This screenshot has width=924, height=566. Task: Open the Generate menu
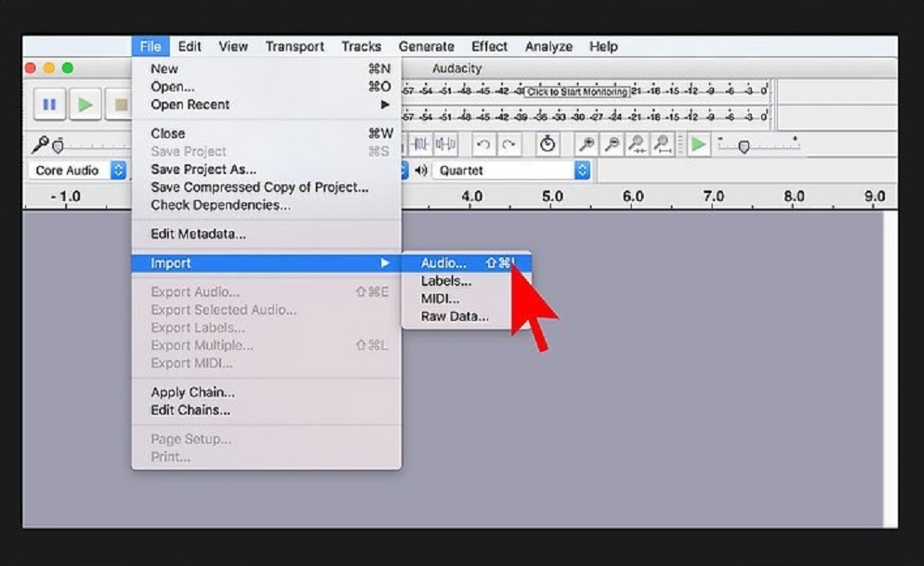[426, 47]
